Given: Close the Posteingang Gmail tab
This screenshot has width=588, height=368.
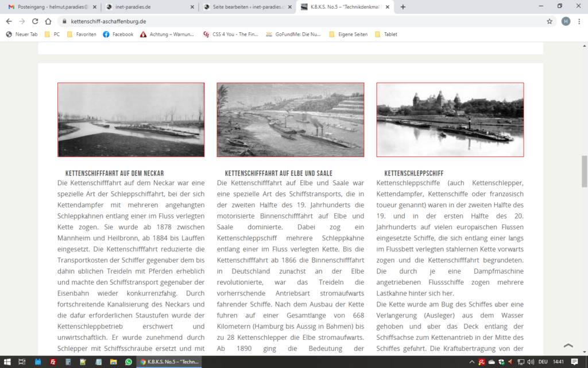Looking at the screenshot, I should click(95, 7).
